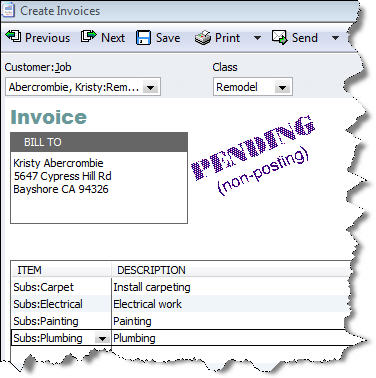Expand the Print options arrow
Screen dimensions: 376x378
[x=257, y=38]
